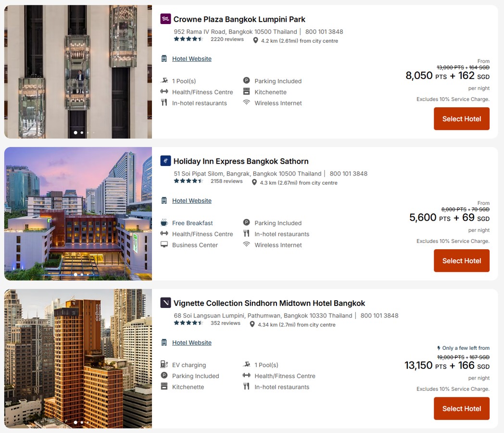This screenshot has width=504, height=433.
Task: Click the map pin icon for Crowne Plaza
Action: coord(255,40)
